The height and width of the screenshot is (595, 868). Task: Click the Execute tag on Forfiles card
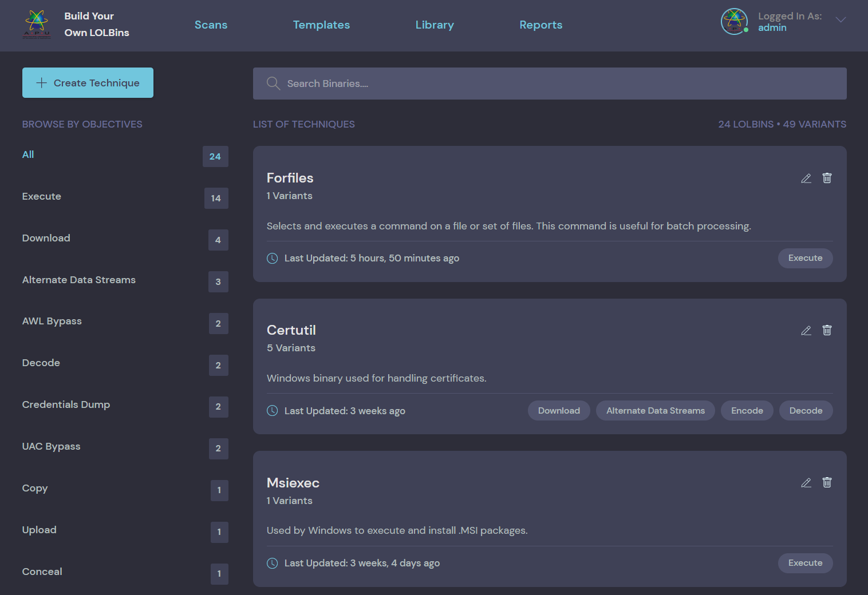pyautogui.click(x=805, y=258)
